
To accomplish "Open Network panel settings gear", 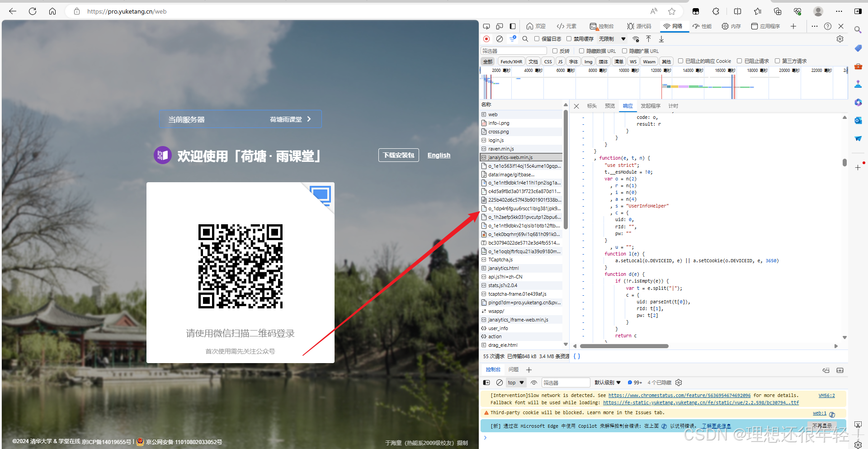I will tap(840, 39).
